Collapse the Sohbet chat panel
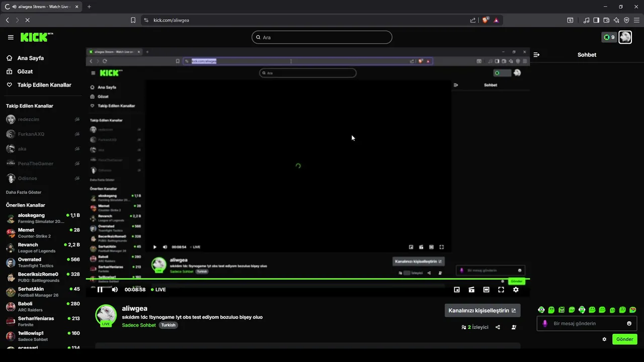The height and width of the screenshot is (362, 644). click(x=536, y=55)
